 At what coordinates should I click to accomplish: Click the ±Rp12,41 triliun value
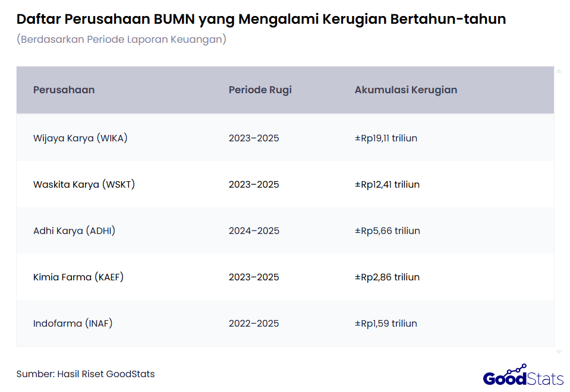coord(387,185)
